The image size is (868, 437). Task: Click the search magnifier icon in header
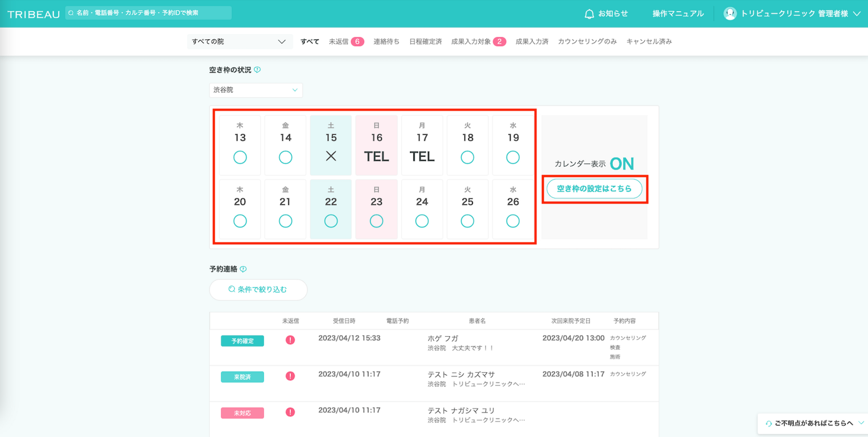click(71, 13)
